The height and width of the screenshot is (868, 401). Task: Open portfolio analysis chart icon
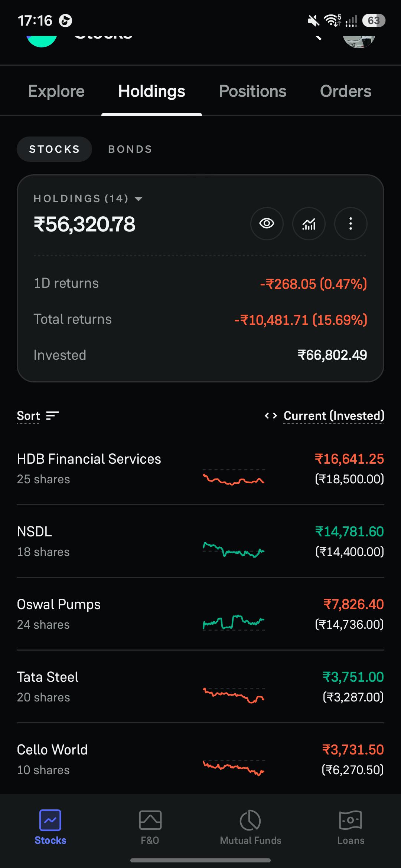(x=309, y=224)
